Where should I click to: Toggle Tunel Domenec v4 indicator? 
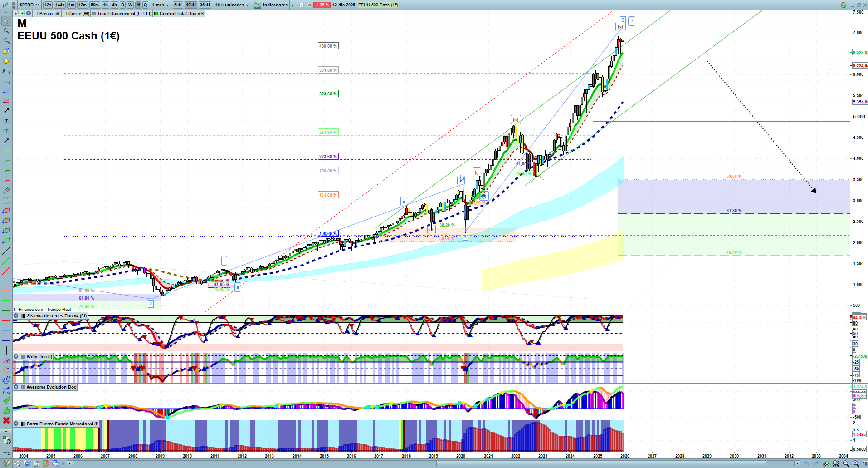coord(122,14)
